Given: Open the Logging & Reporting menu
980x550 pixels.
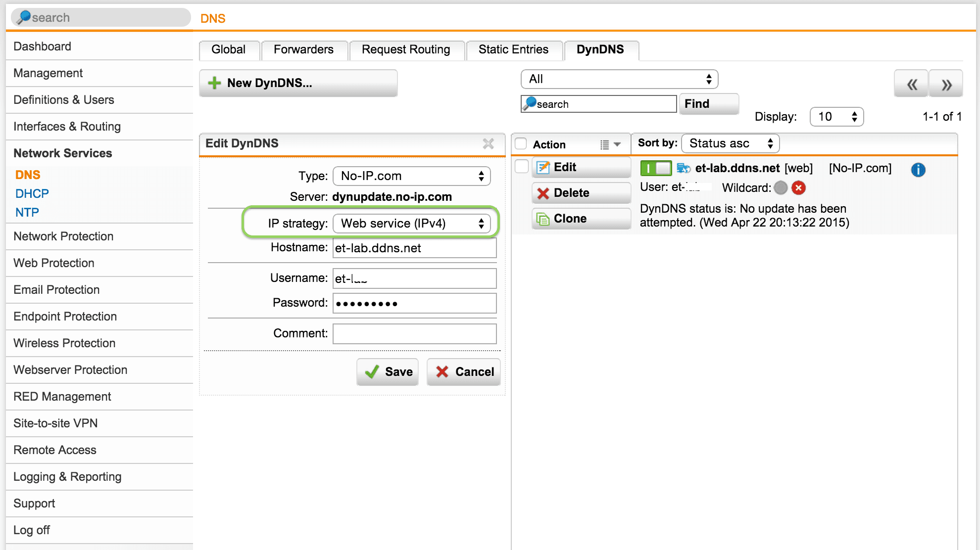Looking at the screenshot, I should pos(99,477).
